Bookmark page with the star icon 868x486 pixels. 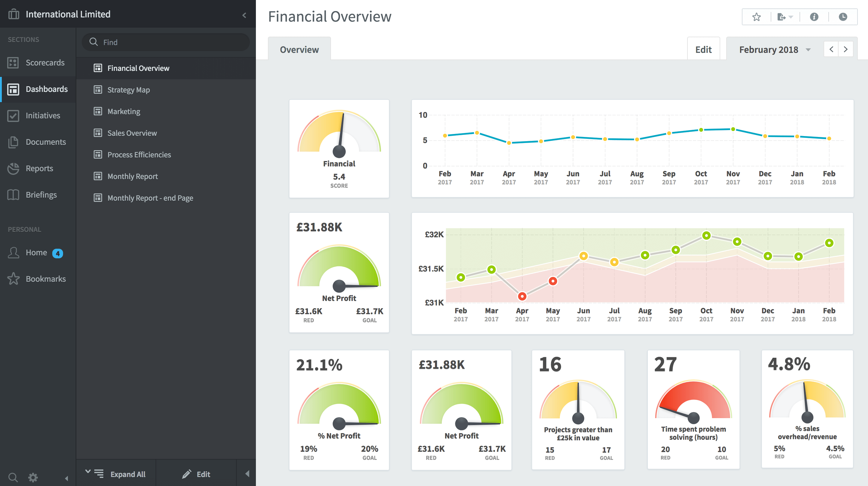[757, 17]
